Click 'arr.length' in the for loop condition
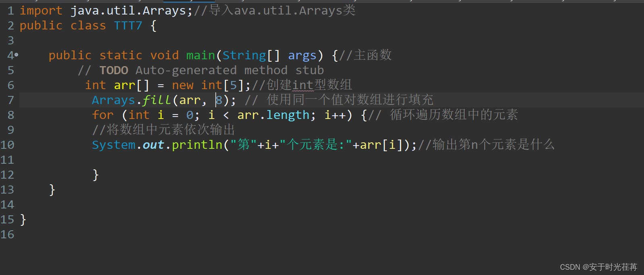644x275 pixels. 273,115
